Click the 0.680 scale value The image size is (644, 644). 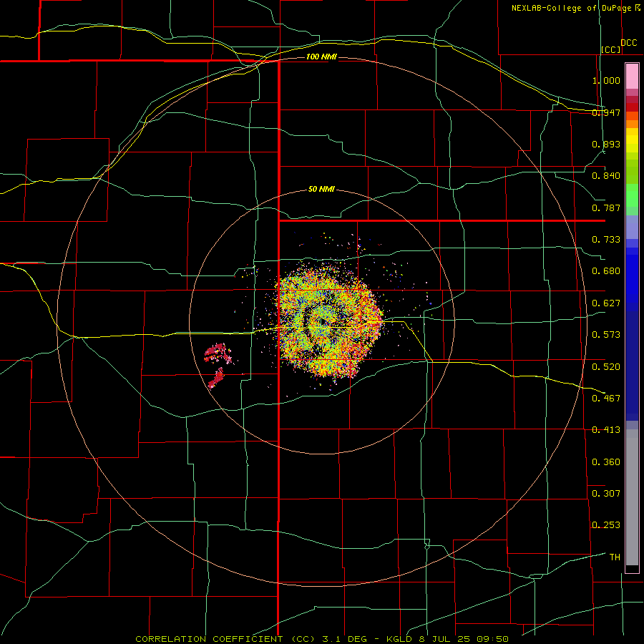(x=606, y=271)
